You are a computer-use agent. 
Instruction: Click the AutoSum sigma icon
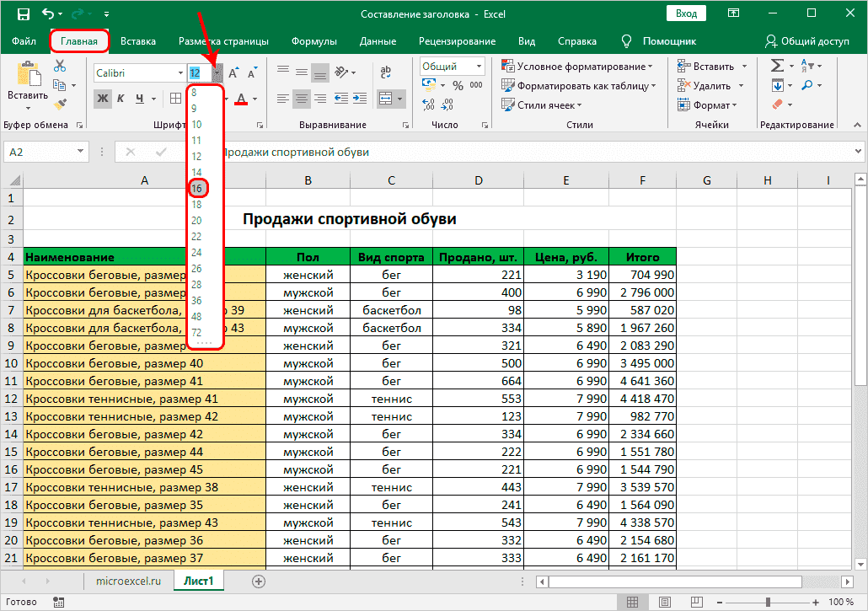(x=777, y=67)
